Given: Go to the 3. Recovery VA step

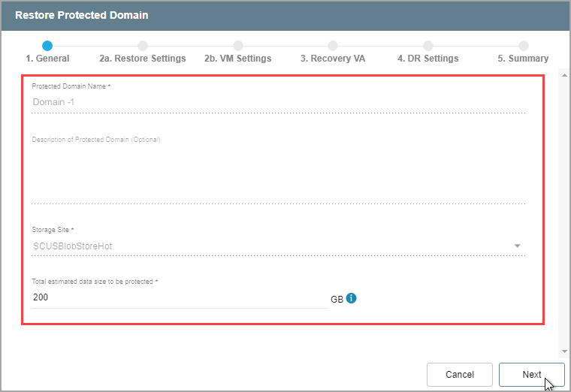Looking at the screenshot, I should click(333, 59).
